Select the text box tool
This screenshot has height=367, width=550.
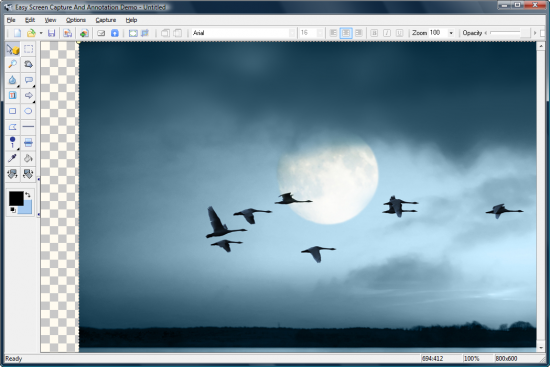[13, 95]
